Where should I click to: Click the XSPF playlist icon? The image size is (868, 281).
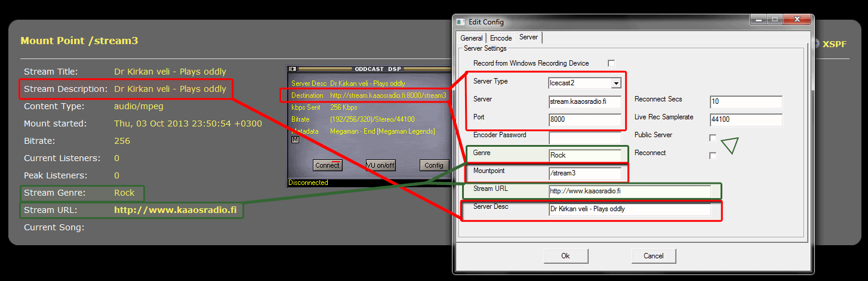(x=815, y=44)
